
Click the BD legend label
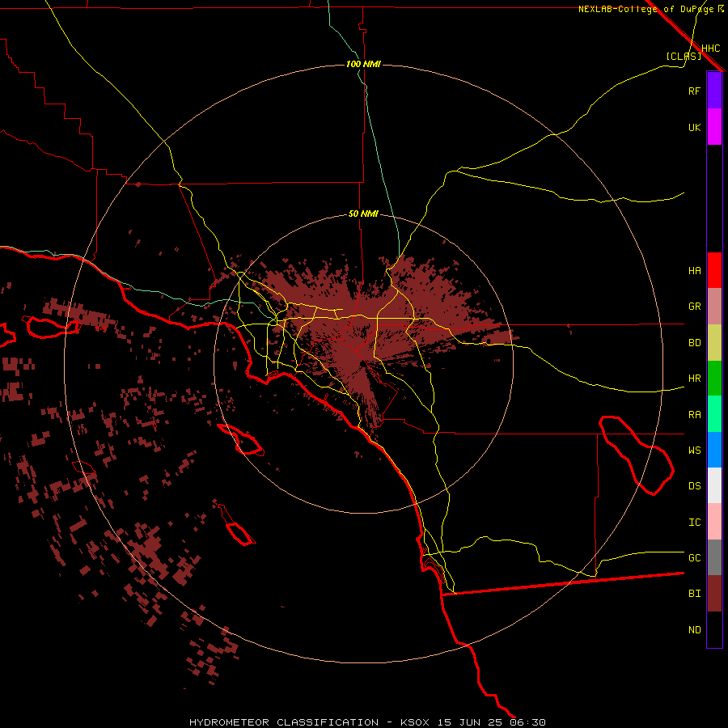[x=694, y=343]
